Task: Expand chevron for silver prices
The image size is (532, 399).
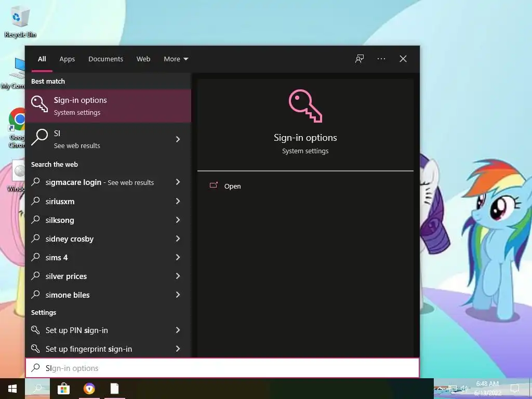Action: (x=178, y=275)
